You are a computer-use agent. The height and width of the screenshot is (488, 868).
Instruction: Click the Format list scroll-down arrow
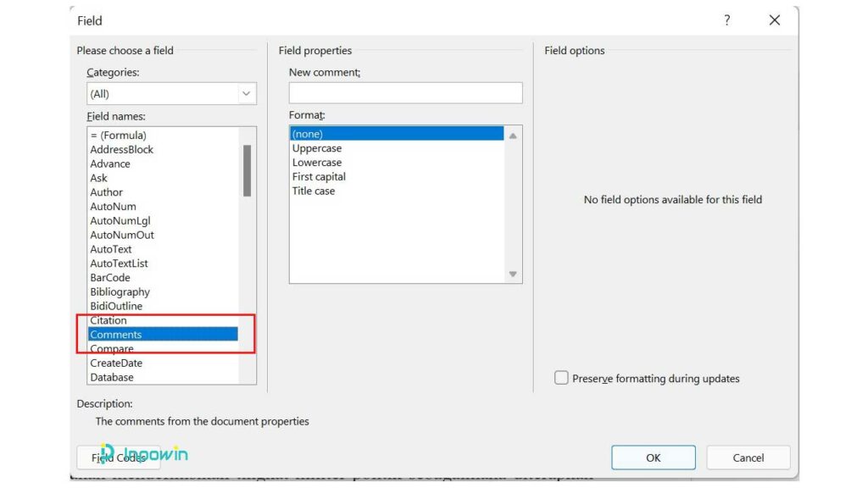pyautogui.click(x=512, y=274)
